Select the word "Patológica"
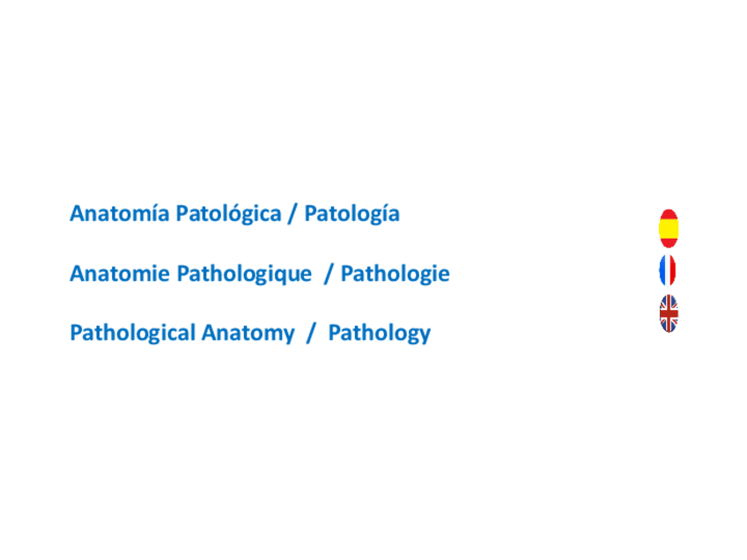 pos(229,214)
